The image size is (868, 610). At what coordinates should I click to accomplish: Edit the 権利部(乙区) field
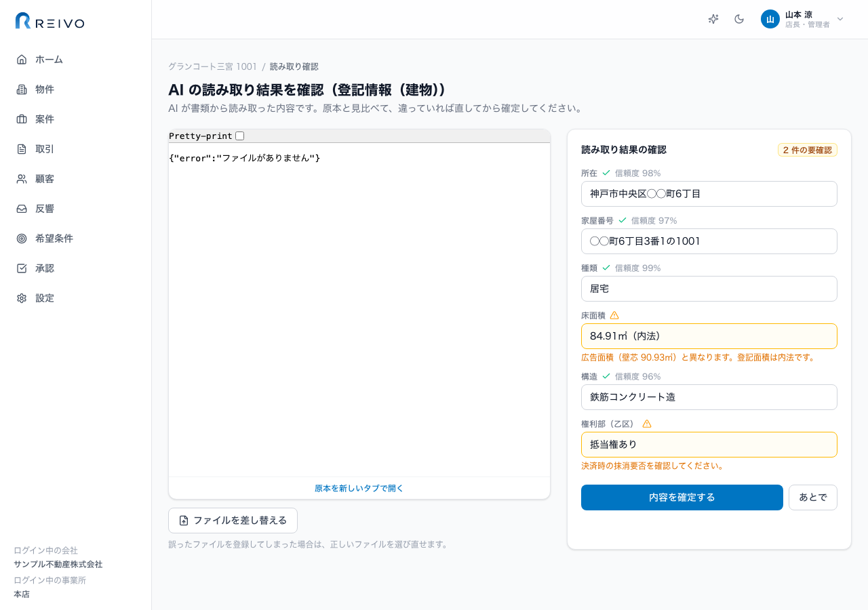(709, 445)
